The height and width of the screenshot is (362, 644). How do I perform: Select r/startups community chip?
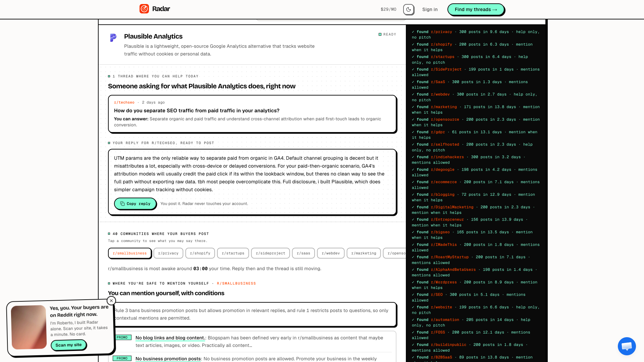pyautogui.click(x=233, y=253)
